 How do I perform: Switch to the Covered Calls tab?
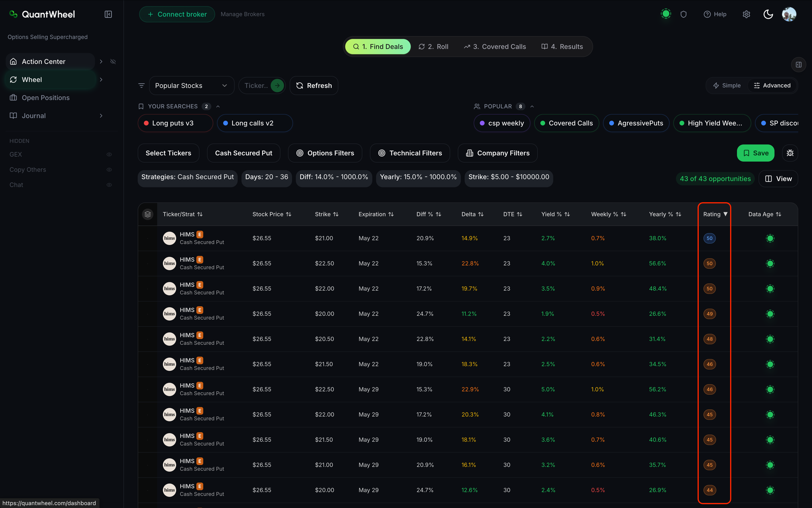pos(495,47)
